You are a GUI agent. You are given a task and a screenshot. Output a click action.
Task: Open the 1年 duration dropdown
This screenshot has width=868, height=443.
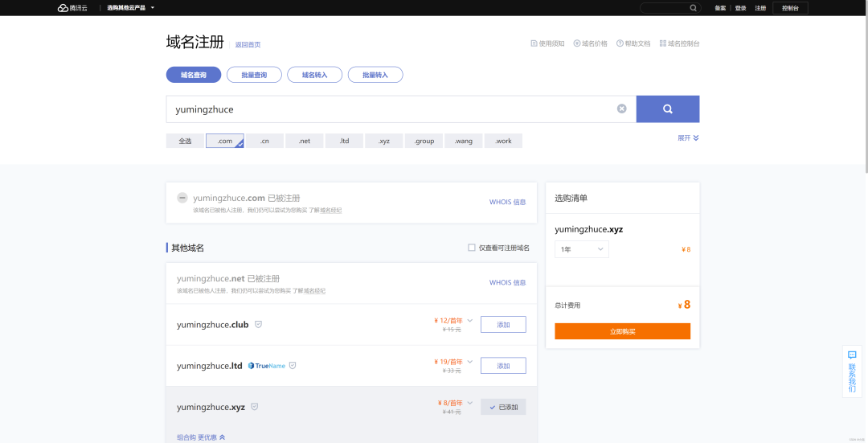(582, 249)
